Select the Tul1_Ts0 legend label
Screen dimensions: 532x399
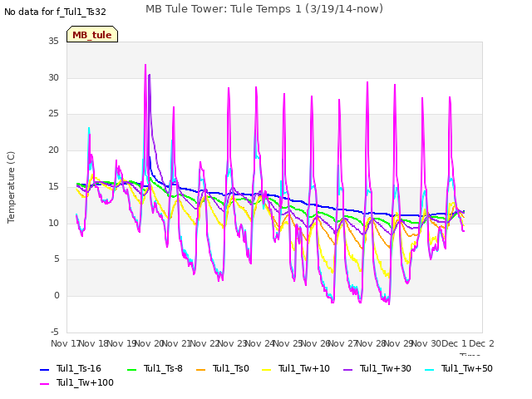(231, 368)
